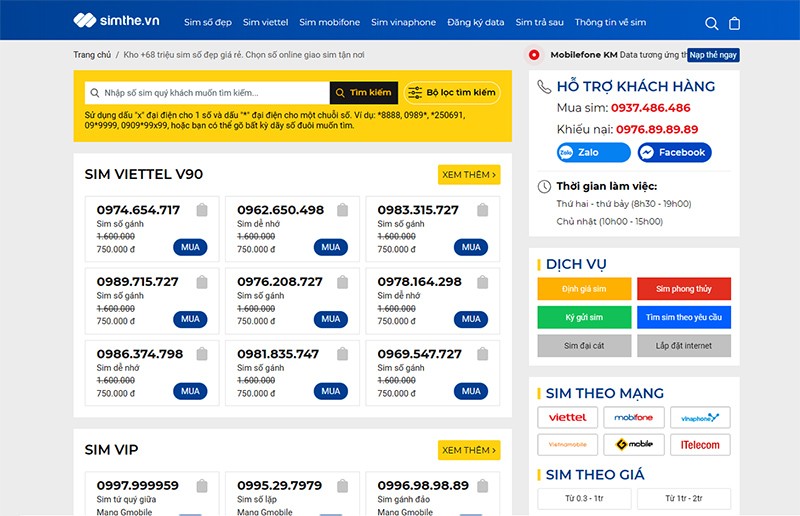
Task: Open Sim phong thủy service
Action: point(684,289)
